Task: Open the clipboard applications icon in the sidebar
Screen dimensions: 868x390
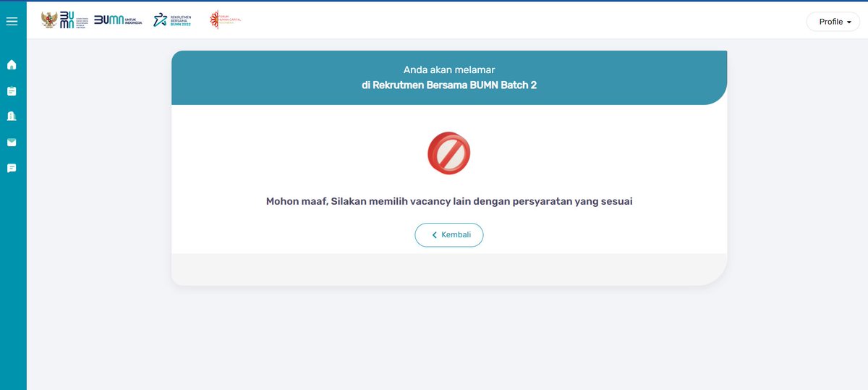Action: click(x=12, y=91)
